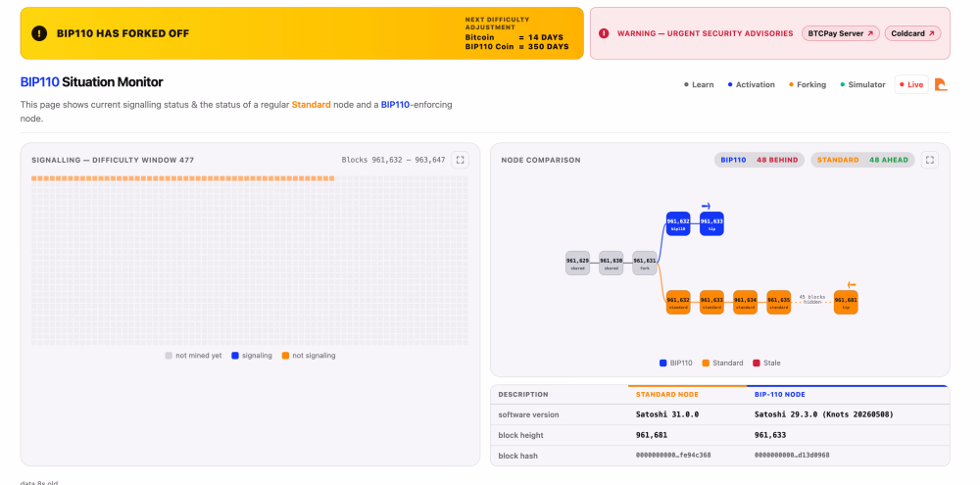This screenshot has height=485, width=980.
Task: Click the orange arrow above standard tip block
Action: click(852, 284)
